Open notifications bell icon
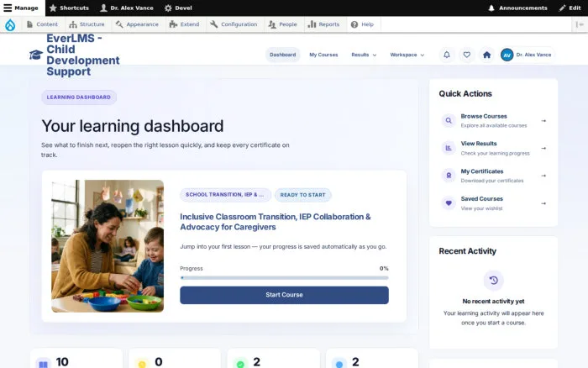The height and width of the screenshot is (368, 588). click(x=447, y=55)
